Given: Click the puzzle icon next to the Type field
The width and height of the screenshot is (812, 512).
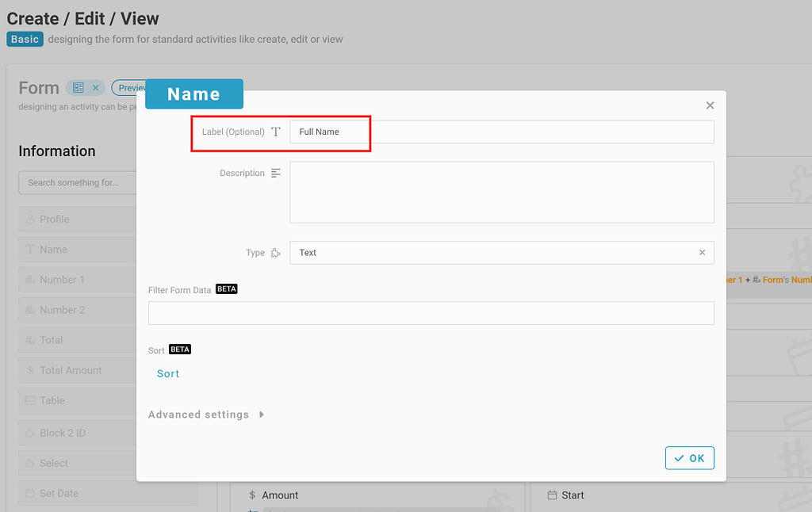Looking at the screenshot, I should tap(274, 252).
